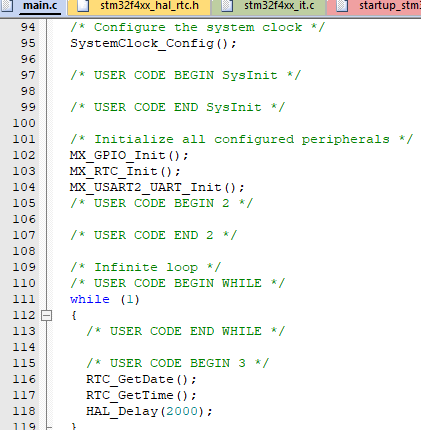Click the HAL_Delay(2000); call

(149, 411)
